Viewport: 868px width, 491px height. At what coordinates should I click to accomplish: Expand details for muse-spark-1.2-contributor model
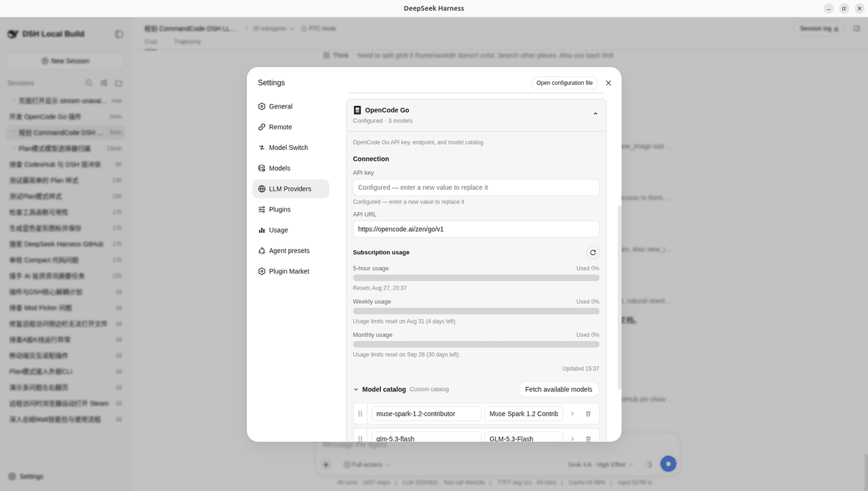point(572,414)
